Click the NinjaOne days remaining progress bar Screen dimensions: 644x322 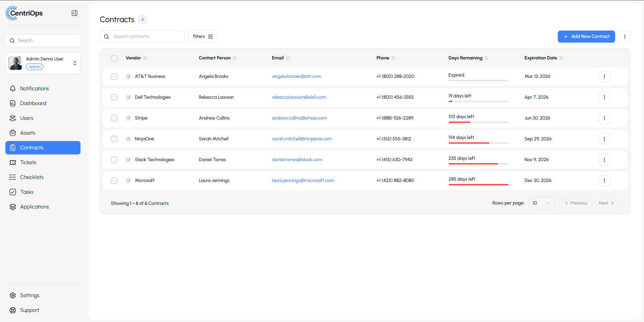pos(478,143)
